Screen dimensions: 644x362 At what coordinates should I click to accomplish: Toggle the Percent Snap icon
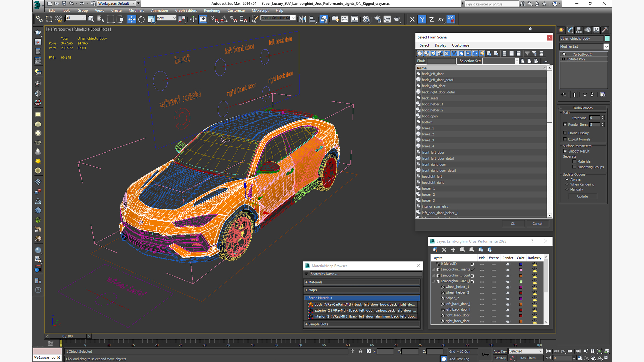pos(234,19)
